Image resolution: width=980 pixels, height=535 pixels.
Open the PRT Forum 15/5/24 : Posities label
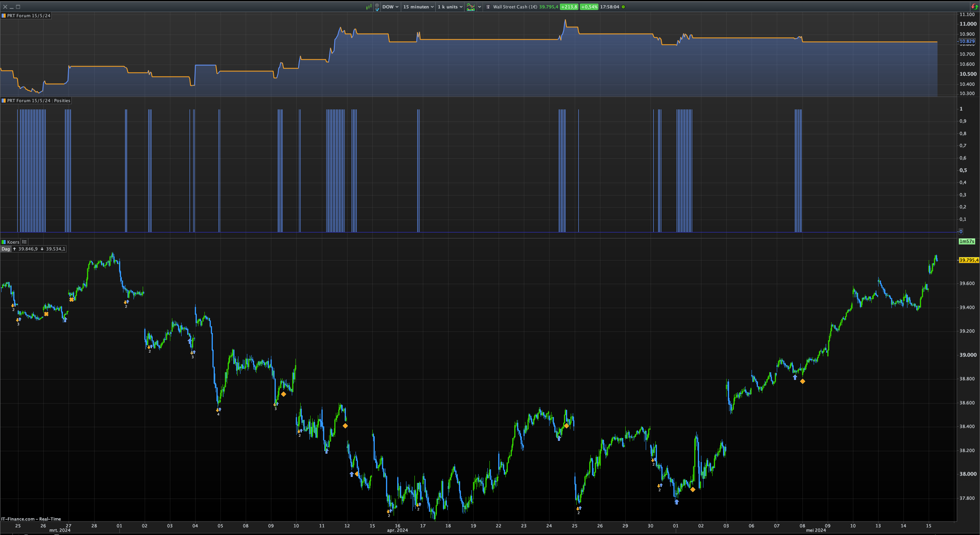point(38,101)
